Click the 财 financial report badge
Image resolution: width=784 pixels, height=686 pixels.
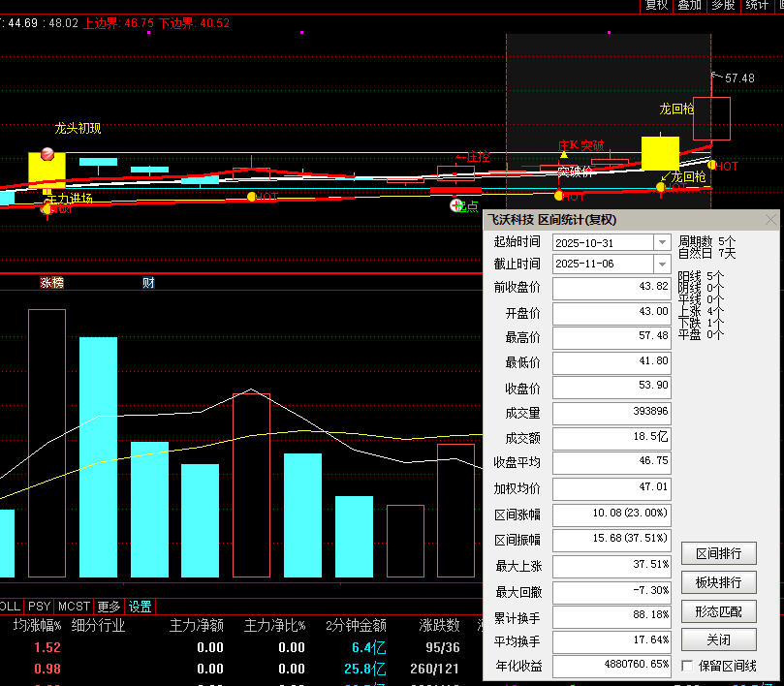click(x=148, y=283)
